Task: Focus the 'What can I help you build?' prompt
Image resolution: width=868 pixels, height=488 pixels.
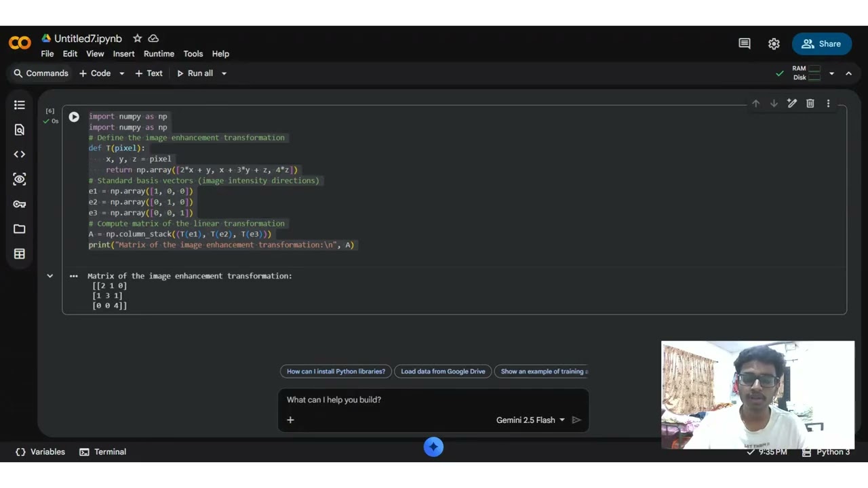Action: 433,400
